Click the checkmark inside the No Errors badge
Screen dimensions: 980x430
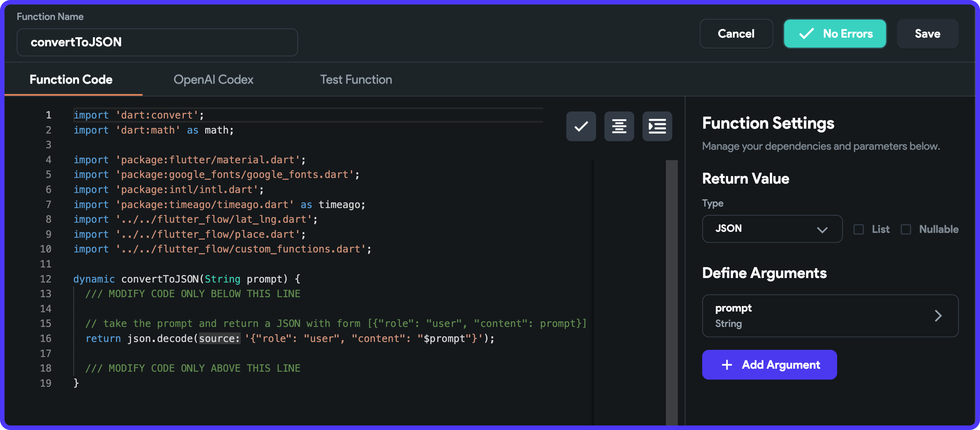pyautogui.click(x=806, y=33)
